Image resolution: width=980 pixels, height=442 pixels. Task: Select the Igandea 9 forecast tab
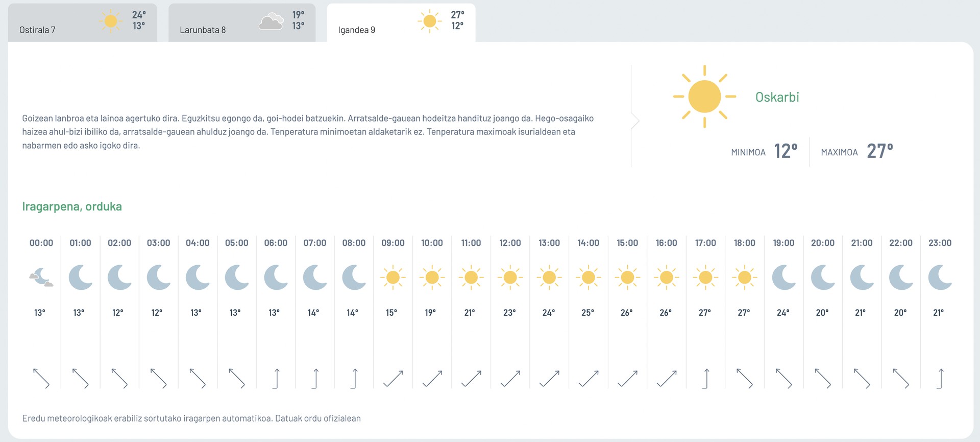(x=401, y=22)
